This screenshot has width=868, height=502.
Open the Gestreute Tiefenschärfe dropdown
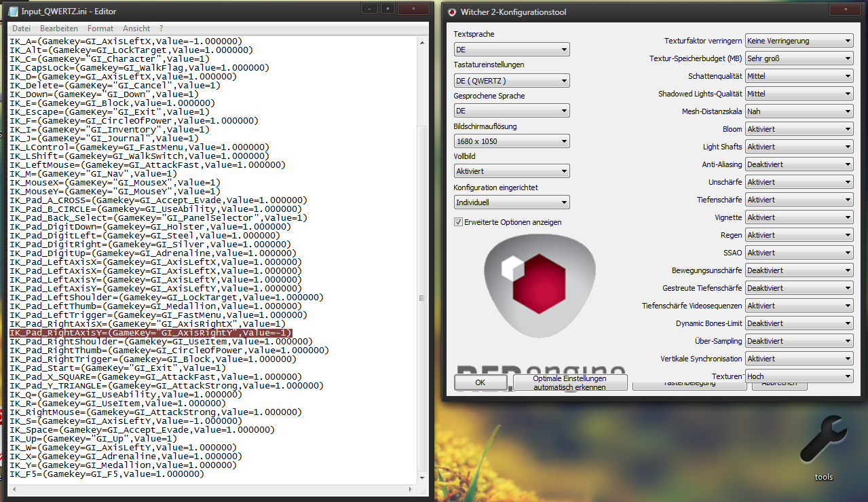pyautogui.click(x=799, y=288)
